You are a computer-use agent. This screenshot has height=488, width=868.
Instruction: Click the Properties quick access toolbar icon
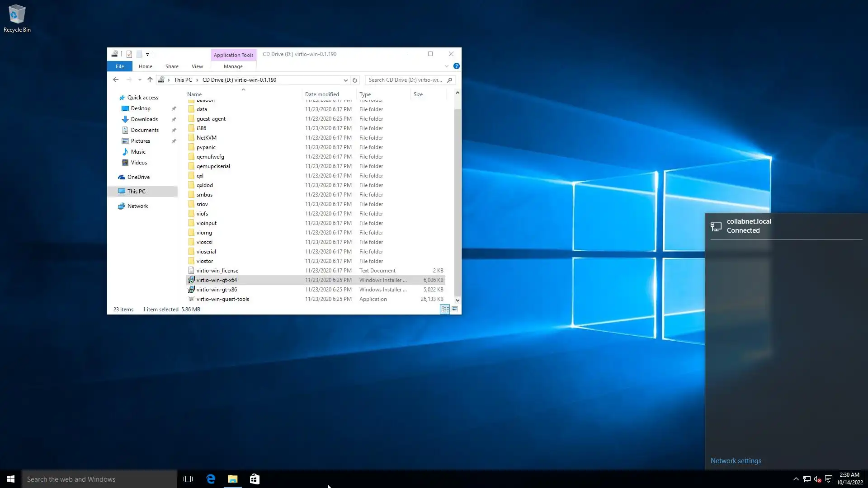tap(129, 54)
